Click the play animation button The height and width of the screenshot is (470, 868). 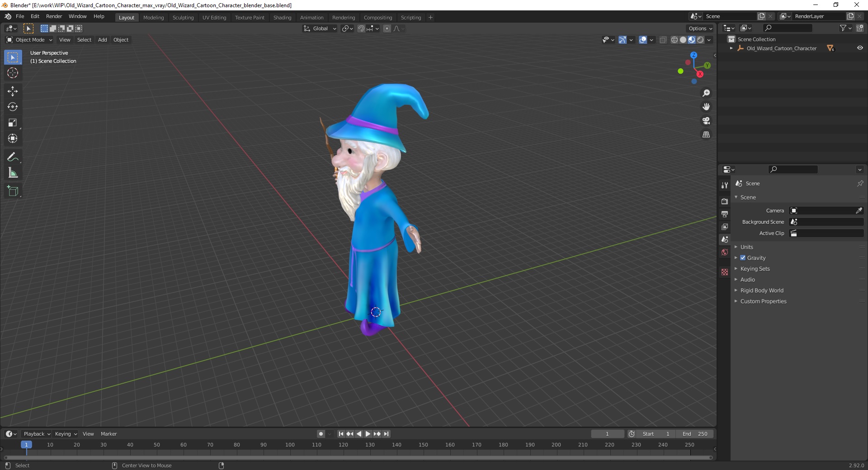tap(368, 434)
